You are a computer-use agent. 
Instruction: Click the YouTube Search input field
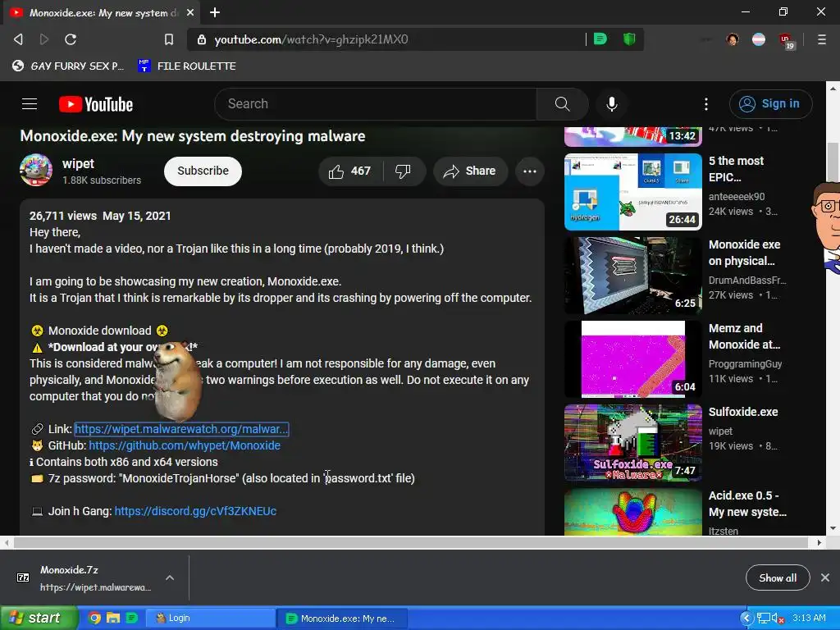point(376,104)
